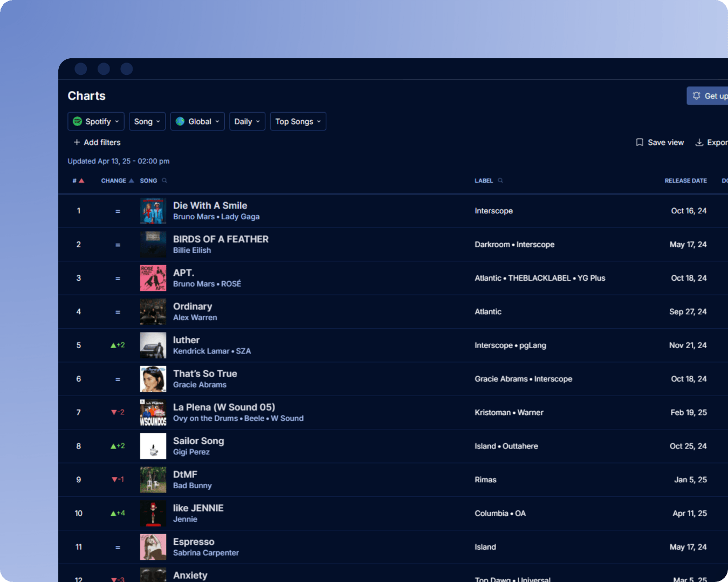Screen dimensions: 728x582
Task: Click the globe icon in the Global filter
Action: pos(180,121)
